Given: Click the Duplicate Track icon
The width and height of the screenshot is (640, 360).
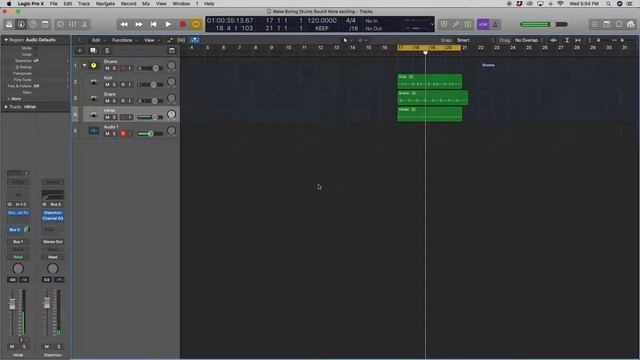Looking at the screenshot, I should coord(93,51).
